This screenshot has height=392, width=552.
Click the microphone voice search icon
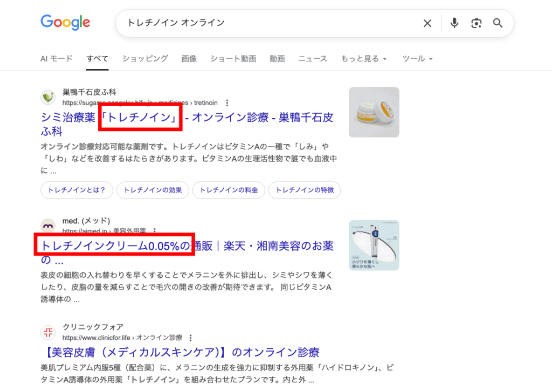click(x=454, y=23)
